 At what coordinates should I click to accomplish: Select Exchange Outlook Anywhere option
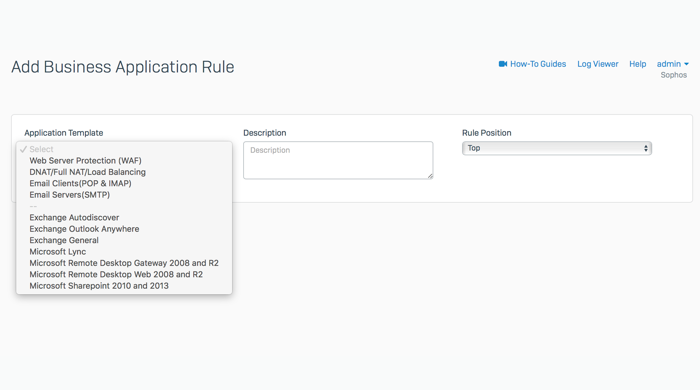(x=124, y=229)
